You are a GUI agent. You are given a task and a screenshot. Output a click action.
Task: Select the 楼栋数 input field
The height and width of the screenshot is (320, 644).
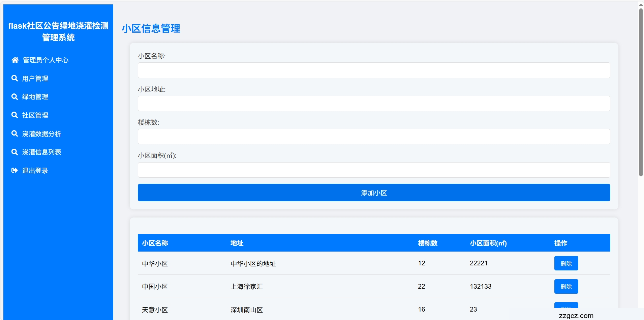pos(374,137)
